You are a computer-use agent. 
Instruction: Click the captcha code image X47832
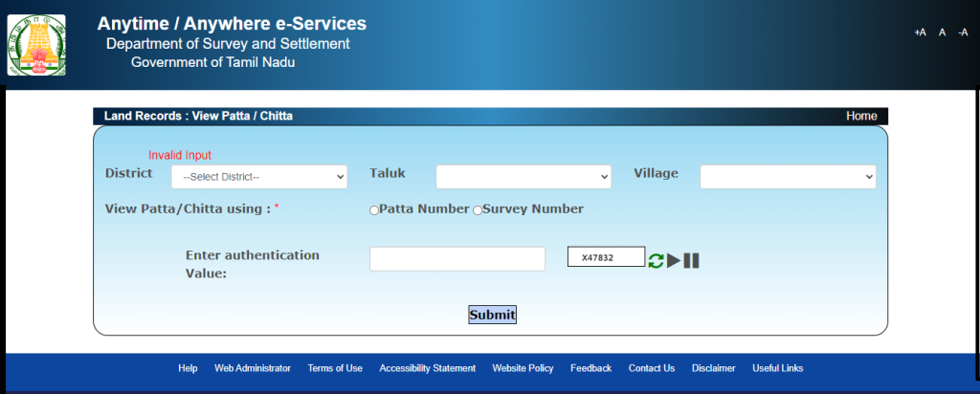click(x=605, y=257)
